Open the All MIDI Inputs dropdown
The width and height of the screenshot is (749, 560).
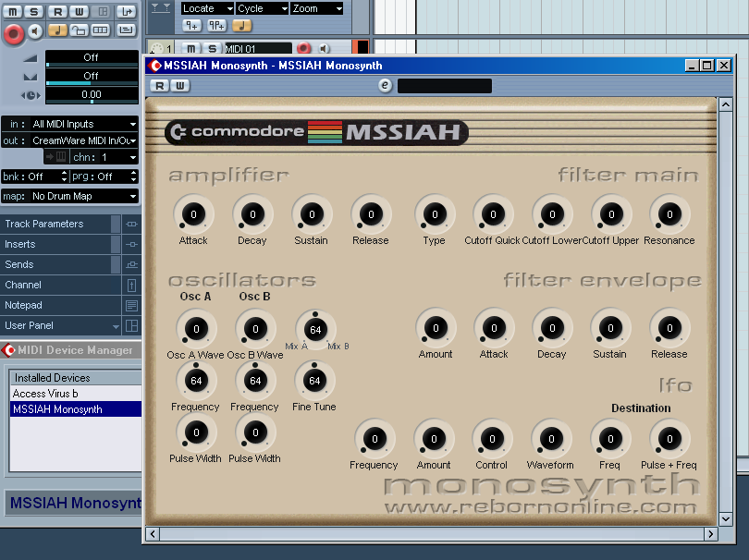click(x=83, y=124)
